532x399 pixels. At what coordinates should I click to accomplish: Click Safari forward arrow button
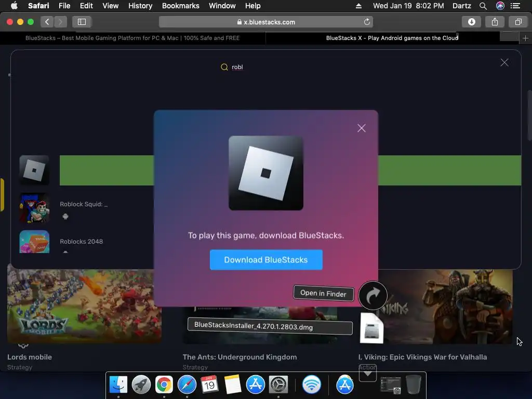click(60, 22)
